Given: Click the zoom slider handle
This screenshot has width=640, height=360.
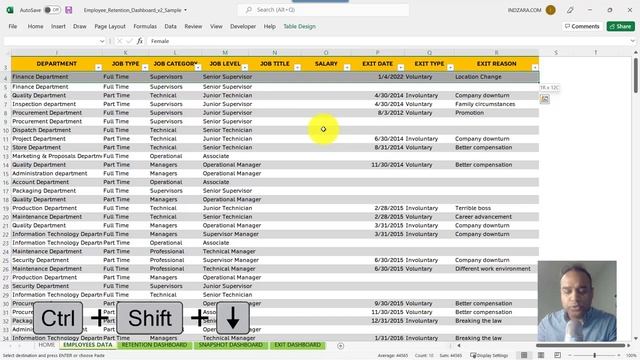Looking at the screenshot, I should [595, 355].
